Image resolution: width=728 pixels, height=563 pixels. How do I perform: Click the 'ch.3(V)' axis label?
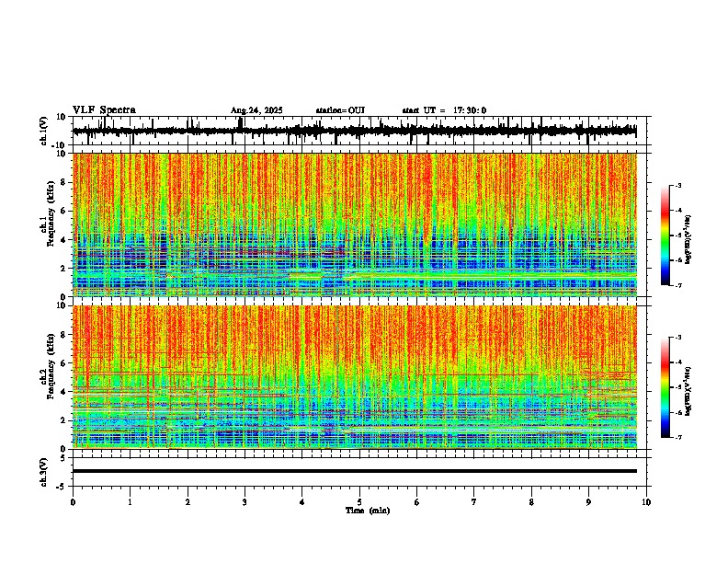44,472
